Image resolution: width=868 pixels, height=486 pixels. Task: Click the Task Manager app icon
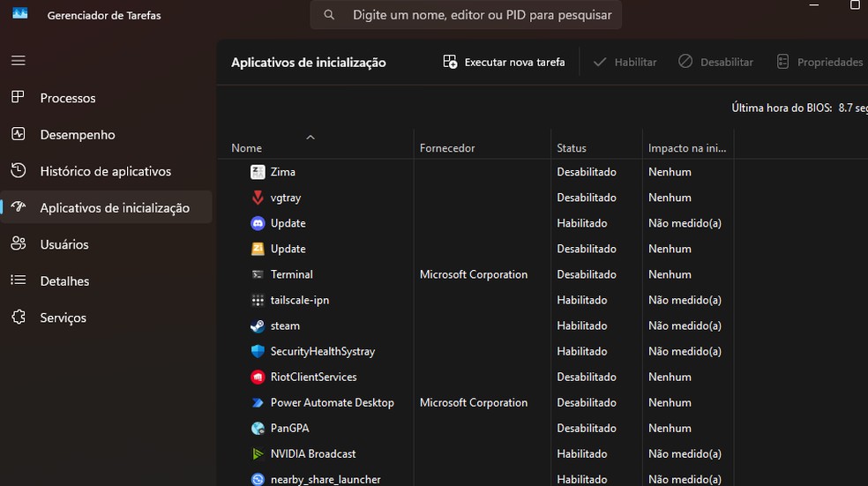tap(19, 15)
